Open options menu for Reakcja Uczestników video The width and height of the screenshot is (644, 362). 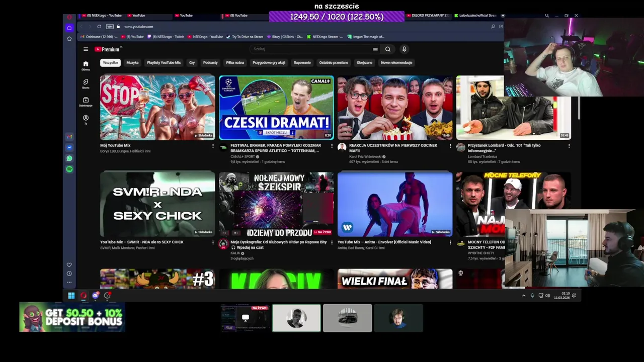tap(450, 146)
